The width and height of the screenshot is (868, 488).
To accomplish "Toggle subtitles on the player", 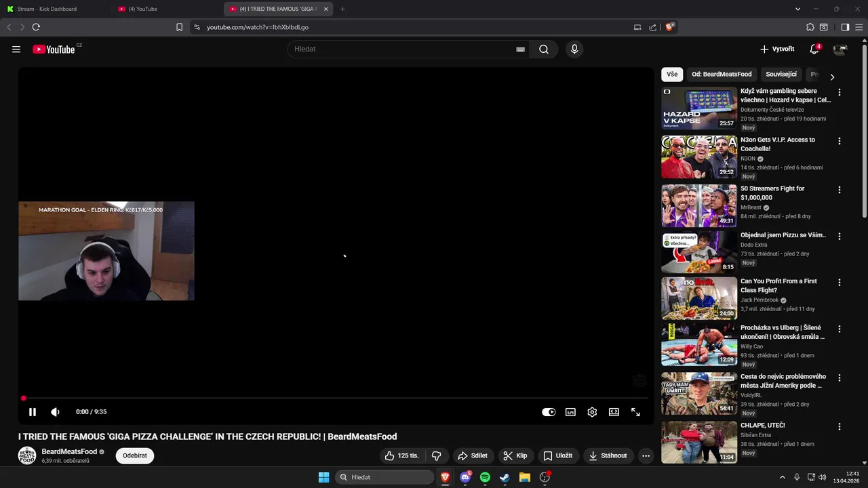I will tap(570, 412).
